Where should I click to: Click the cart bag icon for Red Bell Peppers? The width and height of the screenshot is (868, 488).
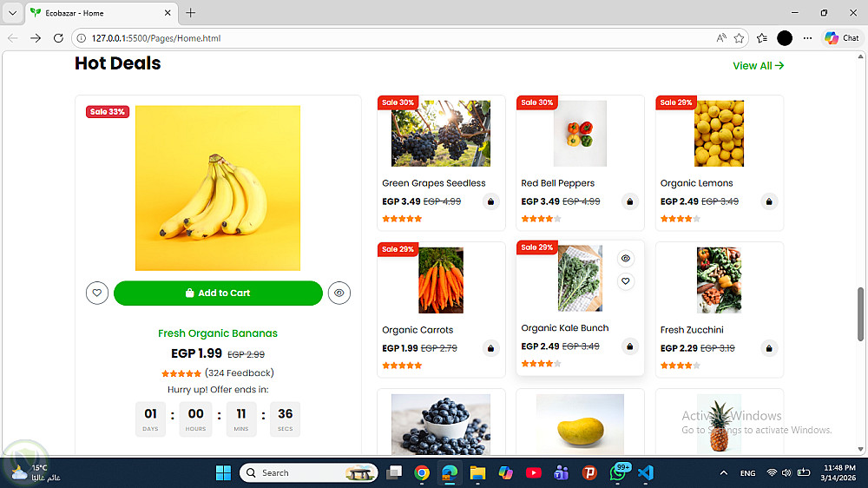coord(629,201)
